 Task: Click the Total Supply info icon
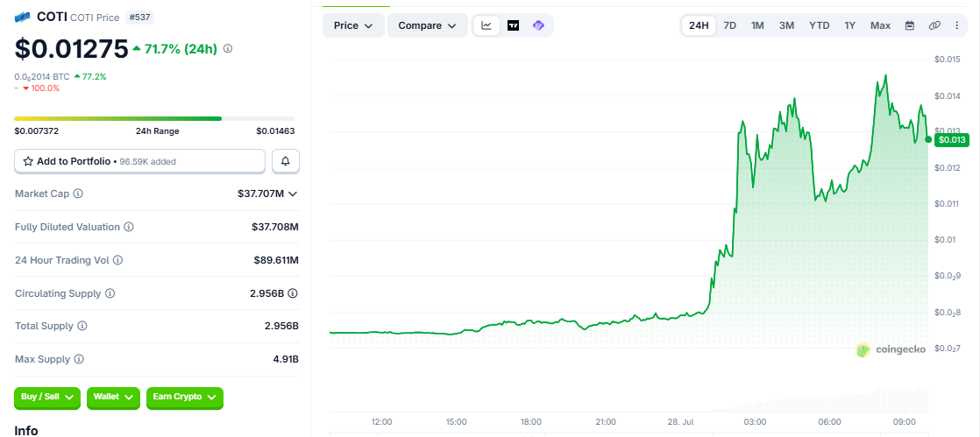(82, 326)
